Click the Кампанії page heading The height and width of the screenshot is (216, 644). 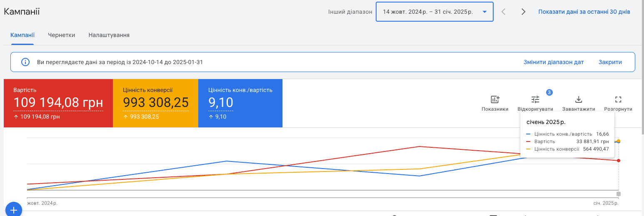22,11
